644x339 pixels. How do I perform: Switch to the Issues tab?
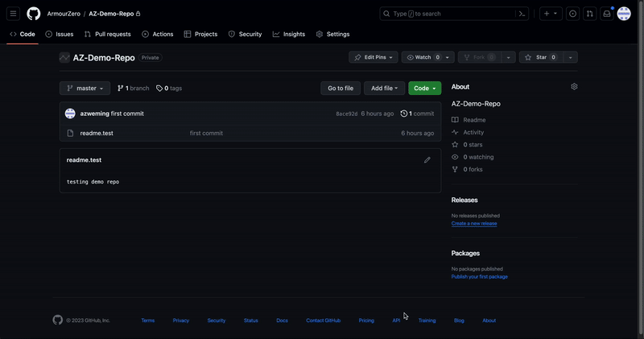pyautogui.click(x=60, y=34)
